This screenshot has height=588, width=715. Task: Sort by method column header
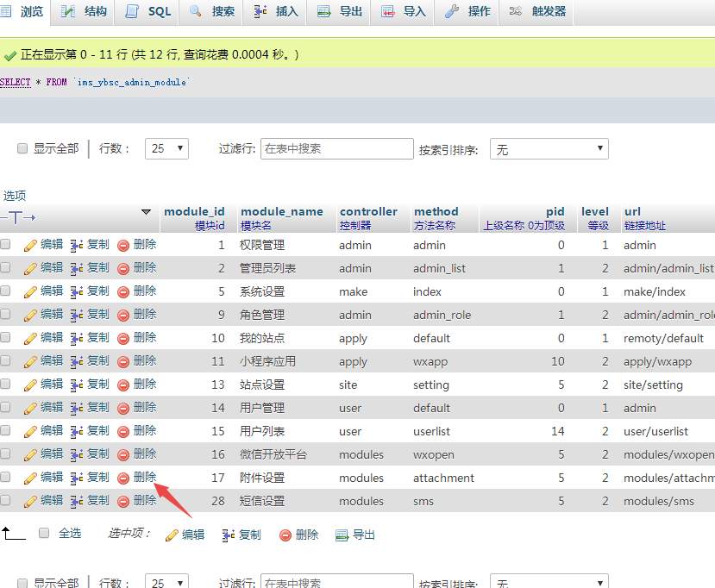(436, 211)
